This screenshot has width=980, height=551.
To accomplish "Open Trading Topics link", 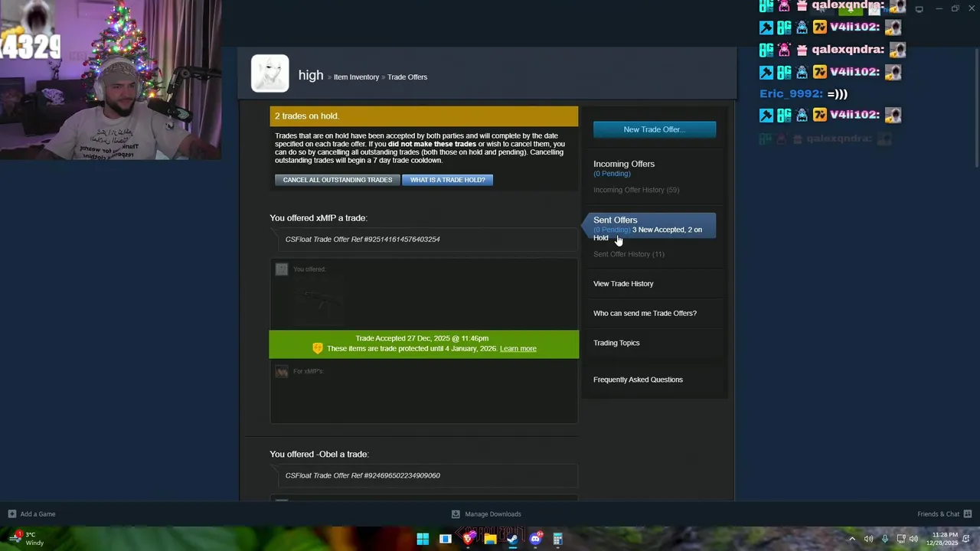I will pos(616,343).
